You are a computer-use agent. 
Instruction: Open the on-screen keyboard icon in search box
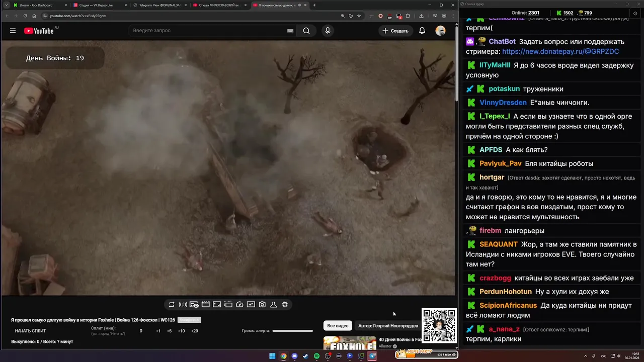[x=290, y=31]
